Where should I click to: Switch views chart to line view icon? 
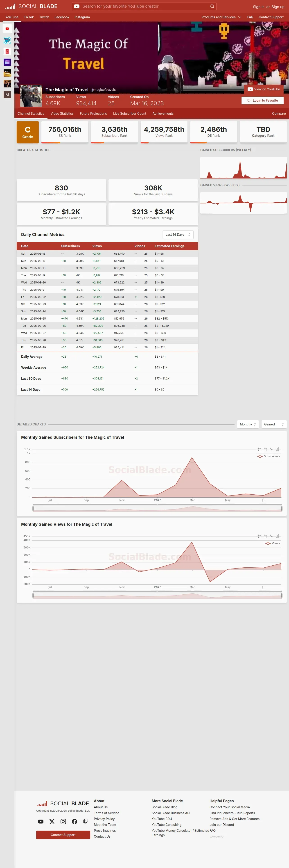[x=271, y=536]
